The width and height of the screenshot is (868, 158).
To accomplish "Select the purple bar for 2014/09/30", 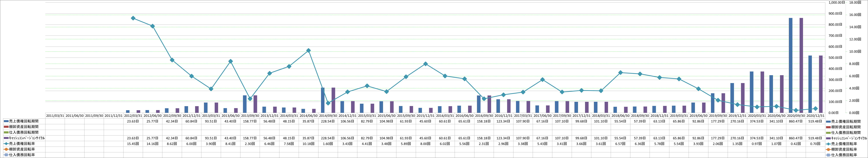I will [333, 100].
